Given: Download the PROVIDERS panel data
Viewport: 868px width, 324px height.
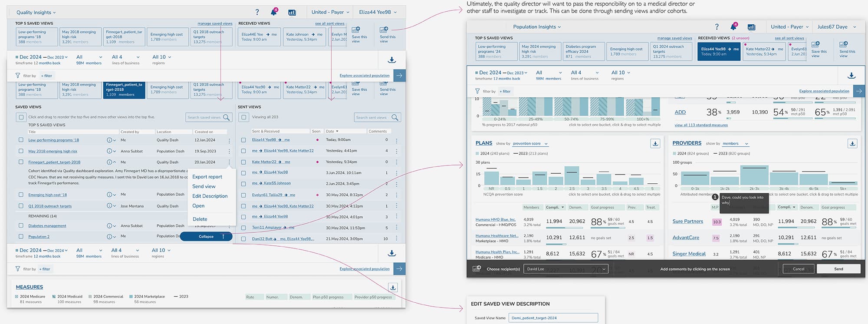Looking at the screenshot, I should point(852,143).
